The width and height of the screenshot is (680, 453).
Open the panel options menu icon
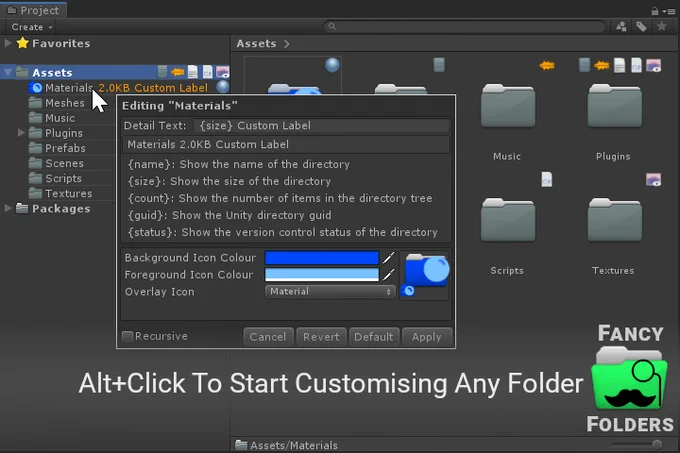[x=670, y=11]
